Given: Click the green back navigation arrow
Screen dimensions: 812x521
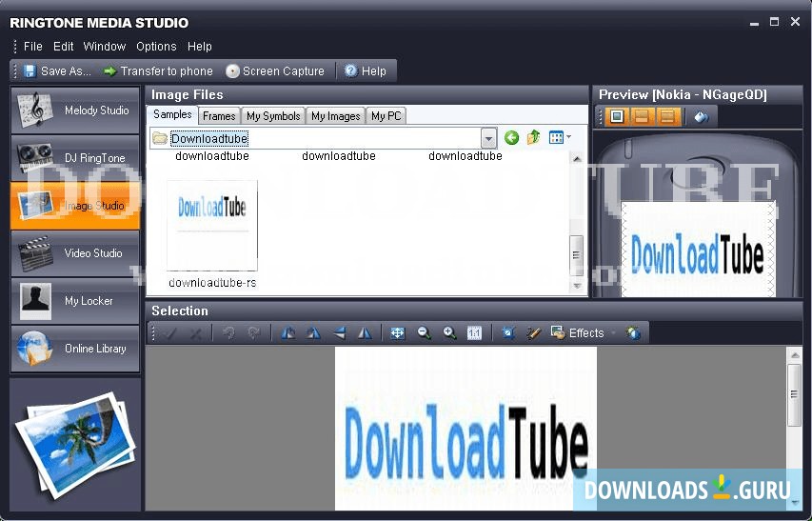Looking at the screenshot, I should coord(511,138).
